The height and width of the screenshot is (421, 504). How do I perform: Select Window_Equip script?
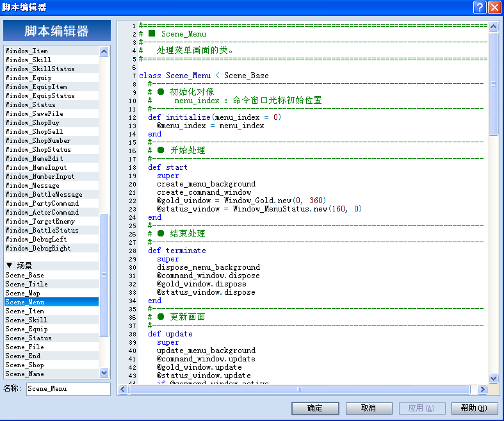point(51,78)
